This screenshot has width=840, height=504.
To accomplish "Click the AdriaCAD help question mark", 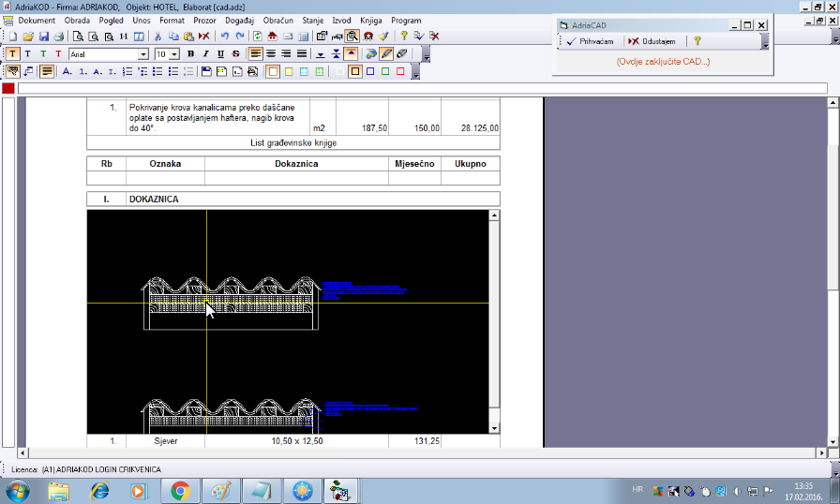I will tap(697, 41).
